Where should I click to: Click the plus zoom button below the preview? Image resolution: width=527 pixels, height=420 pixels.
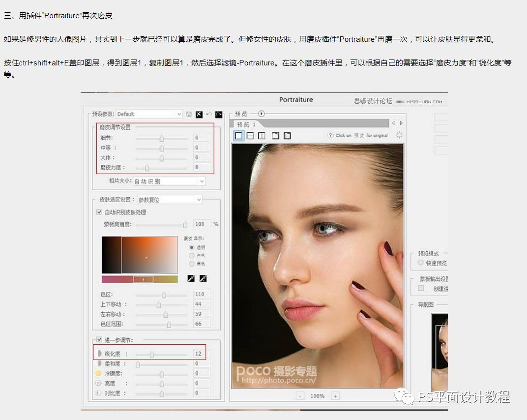(335, 395)
